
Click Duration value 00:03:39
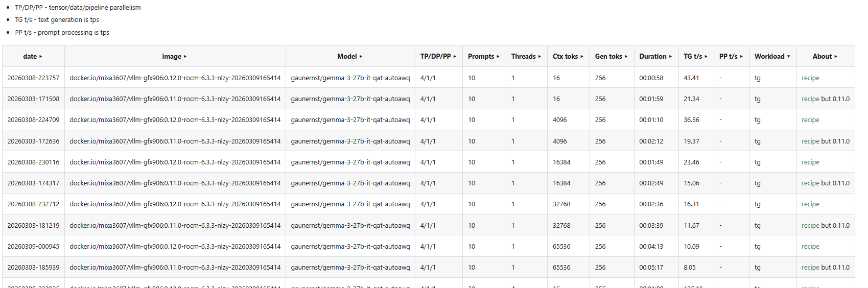[651, 226]
